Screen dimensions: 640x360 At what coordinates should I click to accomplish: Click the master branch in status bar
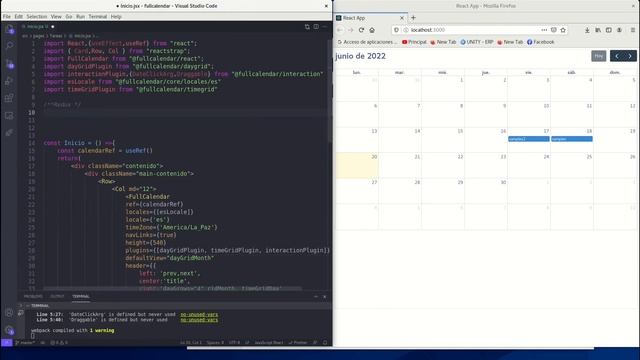pyautogui.click(x=25, y=343)
